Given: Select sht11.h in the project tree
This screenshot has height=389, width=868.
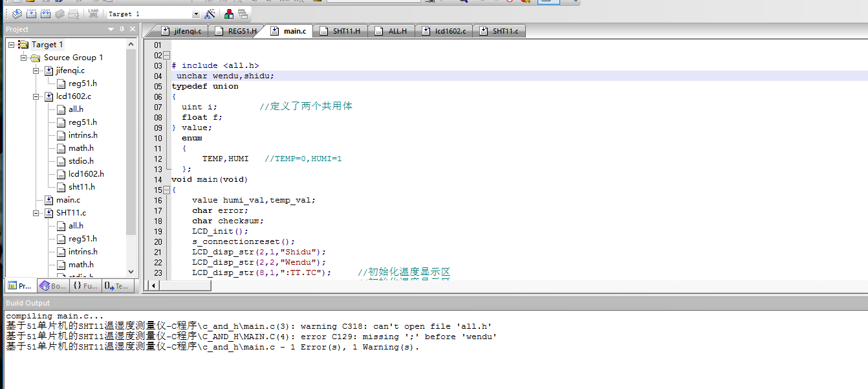Looking at the screenshot, I should tap(81, 187).
